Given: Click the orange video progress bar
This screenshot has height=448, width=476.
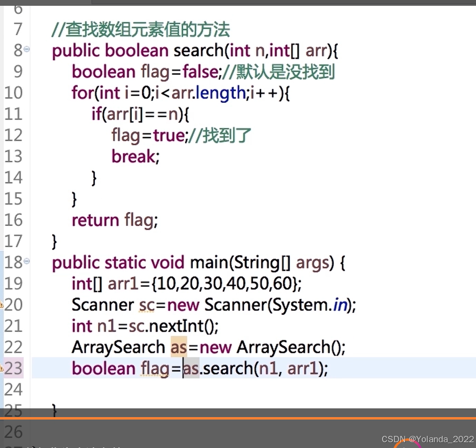Looking at the screenshot, I should (x=238, y=418).
